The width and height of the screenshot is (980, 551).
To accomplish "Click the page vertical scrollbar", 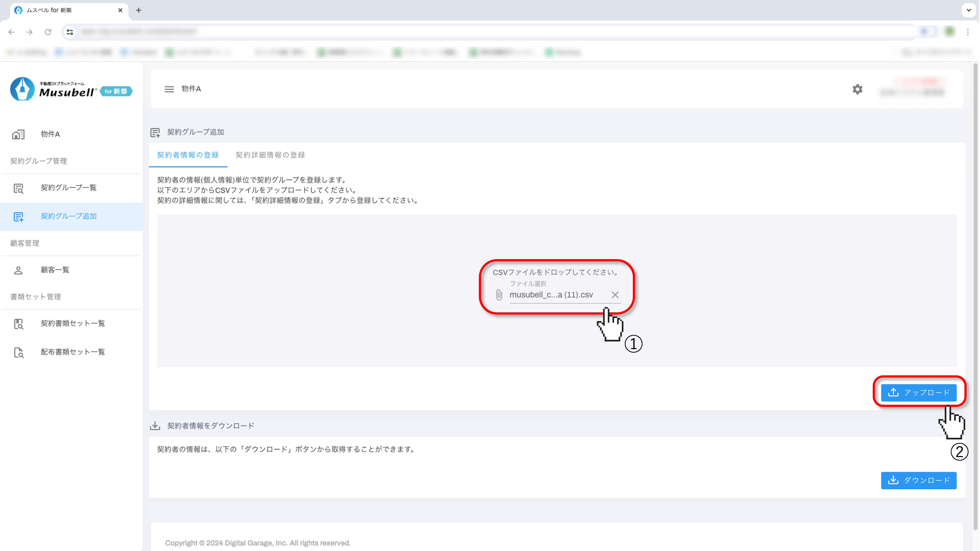I will pos(975,297).
